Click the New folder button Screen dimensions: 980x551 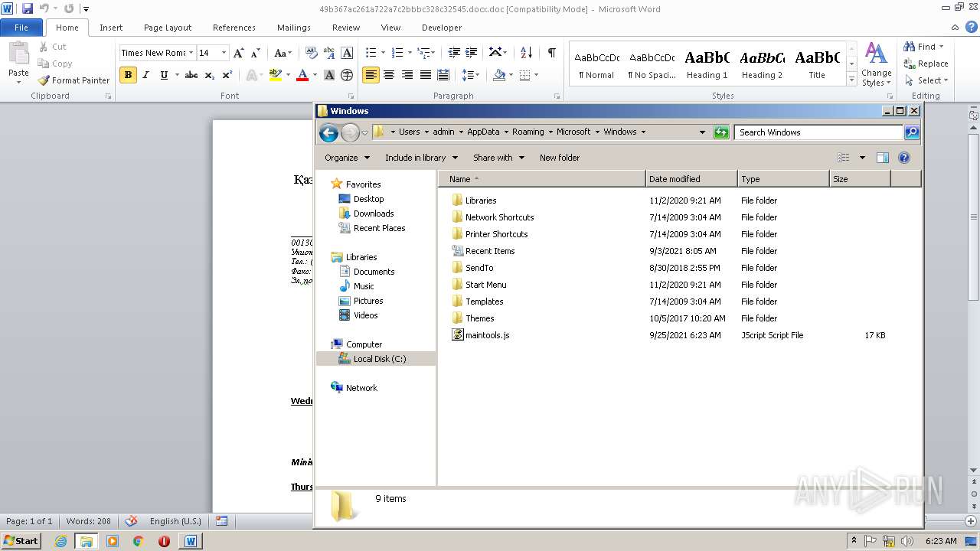560,158
